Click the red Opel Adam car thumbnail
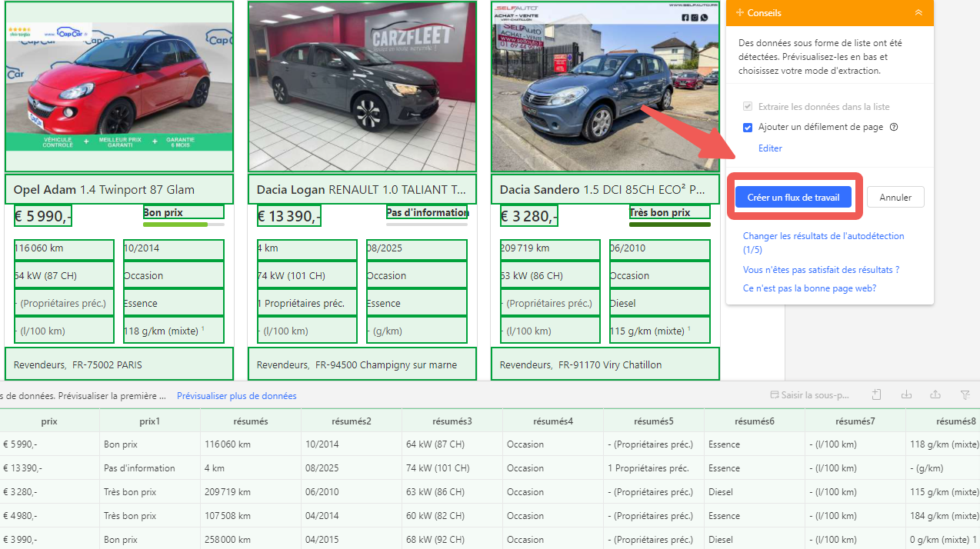980x549 pixels. [x=118, y=86]
